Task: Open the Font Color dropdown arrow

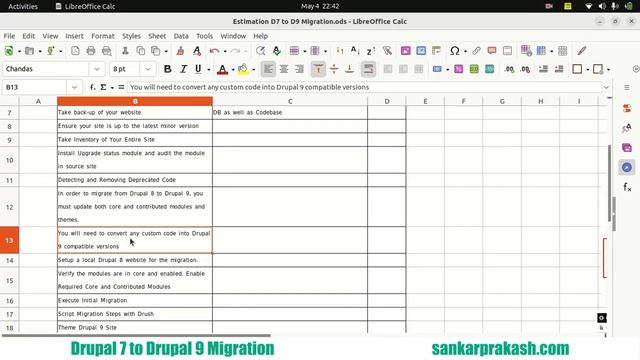Action: (233, 69)
